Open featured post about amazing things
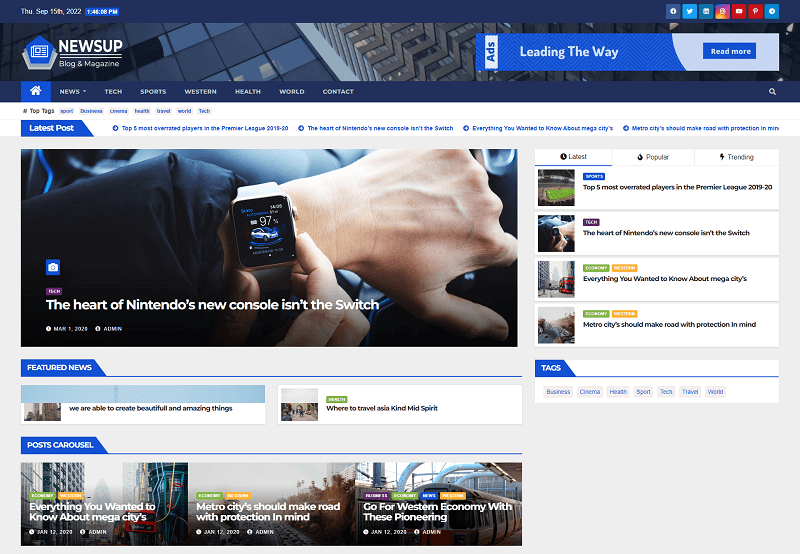This screenshot has width=800, height=554. point(151,408)
